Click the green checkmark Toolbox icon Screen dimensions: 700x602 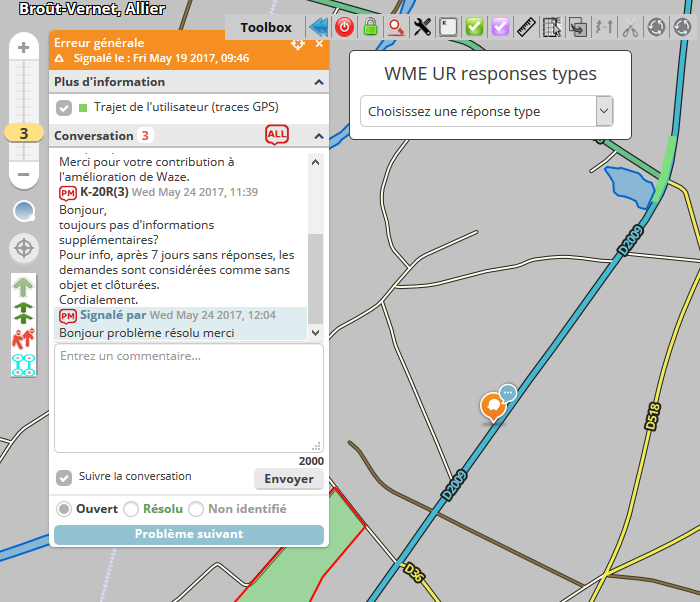pyautogui.click(x=474, y=27)
